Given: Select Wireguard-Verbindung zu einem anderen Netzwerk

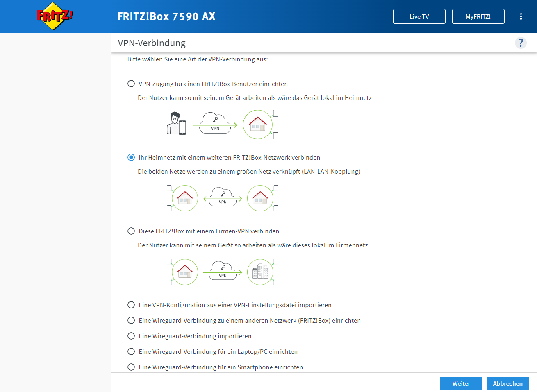Looking at the screenshot, I should point(131,320).
